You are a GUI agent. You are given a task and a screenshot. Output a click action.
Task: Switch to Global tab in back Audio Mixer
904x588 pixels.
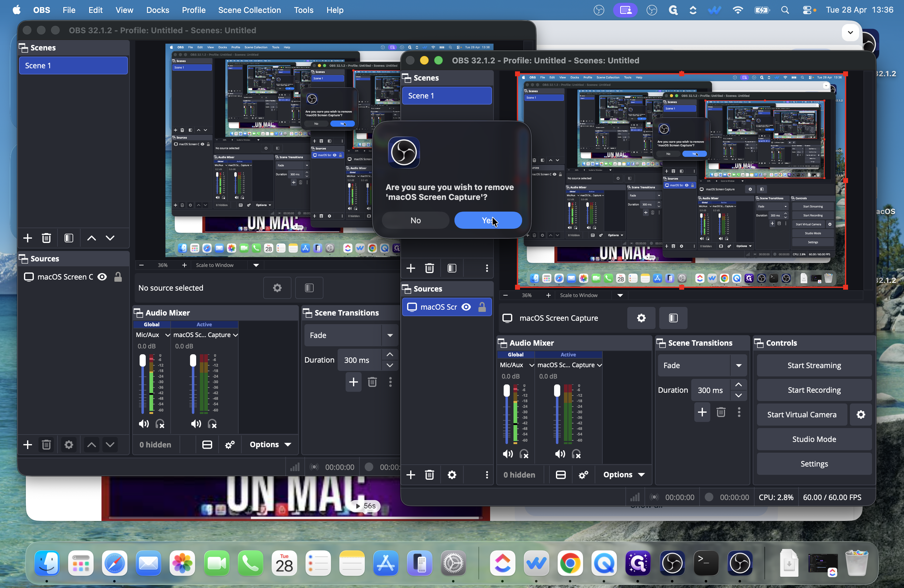[152, 324]
